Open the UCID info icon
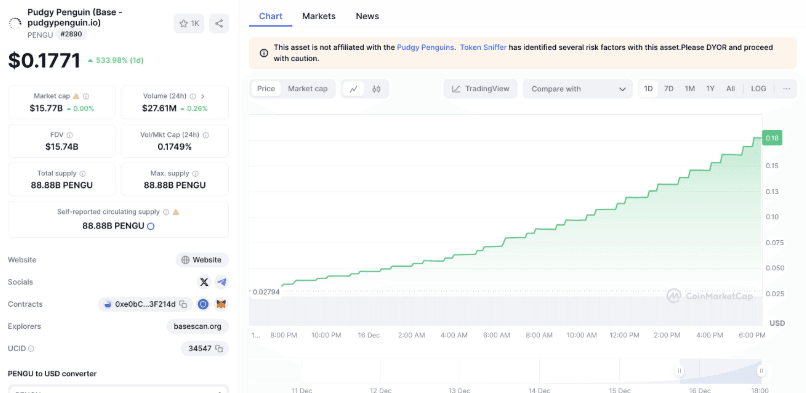Image resolution: width=806 pixels, height=393 pixels. coord(31,348)
